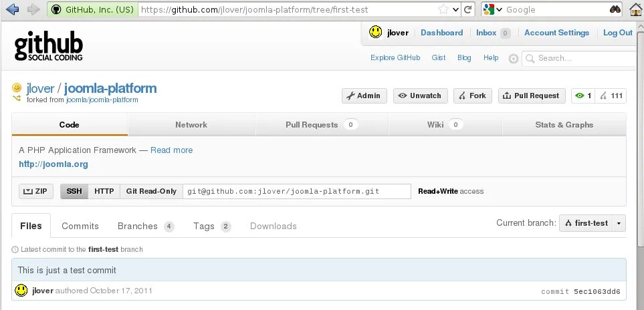
Task: Open Account Settings
Action: coord(556,33)
